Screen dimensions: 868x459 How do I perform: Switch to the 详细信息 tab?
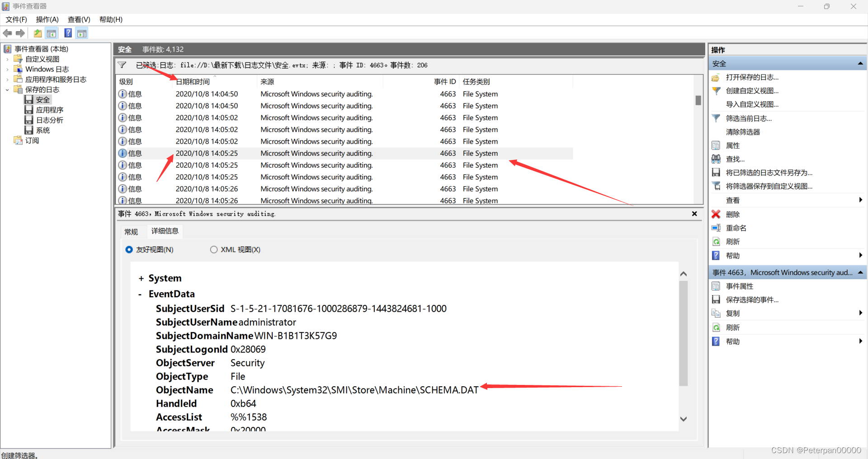click(x=165, y=231)
